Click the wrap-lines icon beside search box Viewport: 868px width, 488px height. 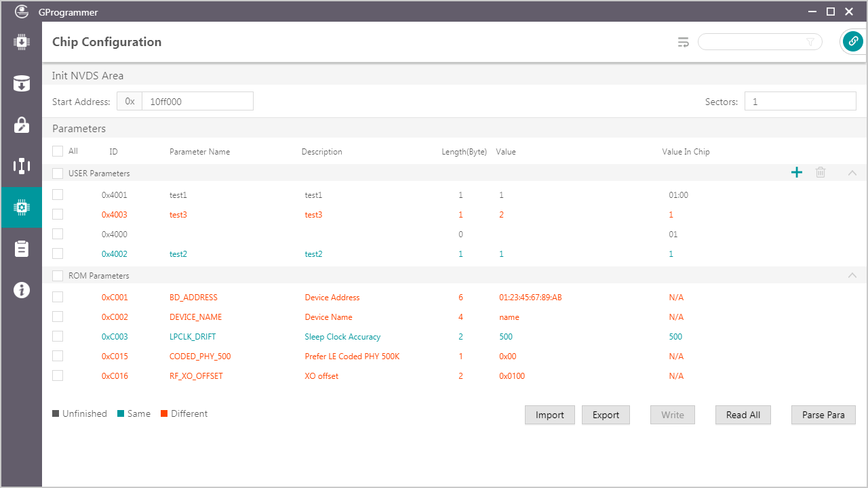tap(683, 42)
